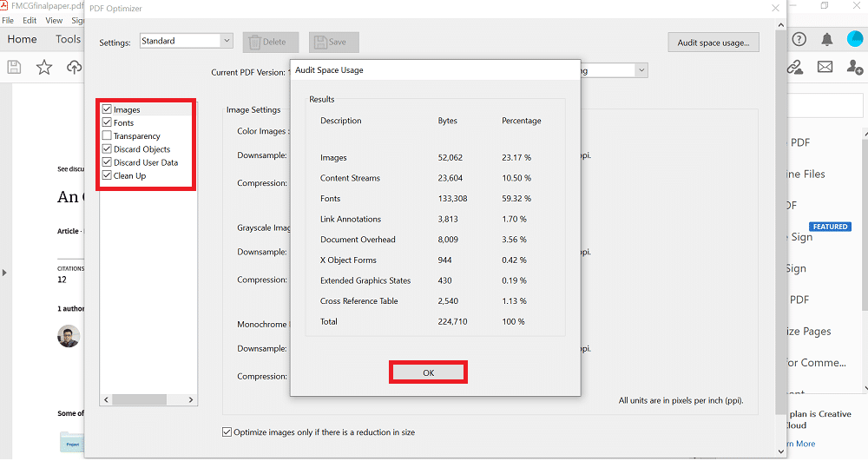The image size is (868, 461).
Task: Click the save file icon in toolbar
Action: click(x=14, y=67)
